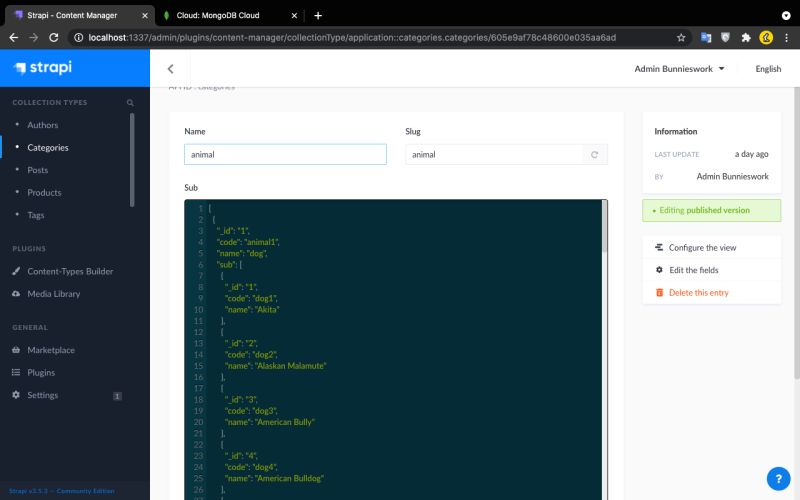Bookmark the page with the star icon
800x500 pixels.
tap(681, 37)
